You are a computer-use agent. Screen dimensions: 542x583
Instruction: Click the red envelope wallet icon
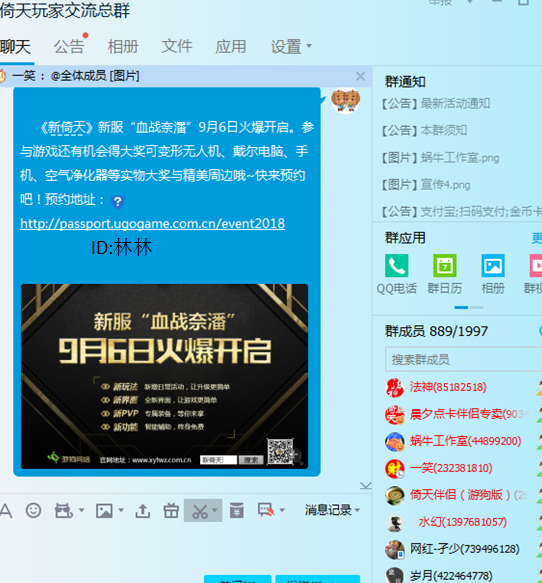pos(237,510)
